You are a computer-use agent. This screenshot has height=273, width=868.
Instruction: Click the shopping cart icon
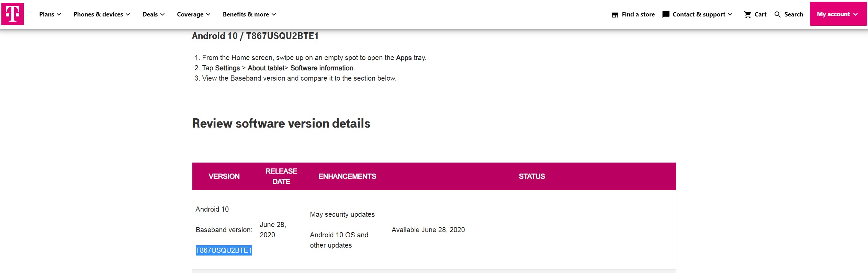coord(747,14)
